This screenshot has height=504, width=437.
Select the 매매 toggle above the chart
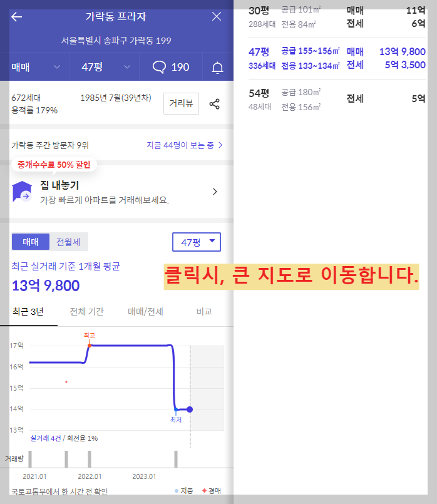click(31, 242)
